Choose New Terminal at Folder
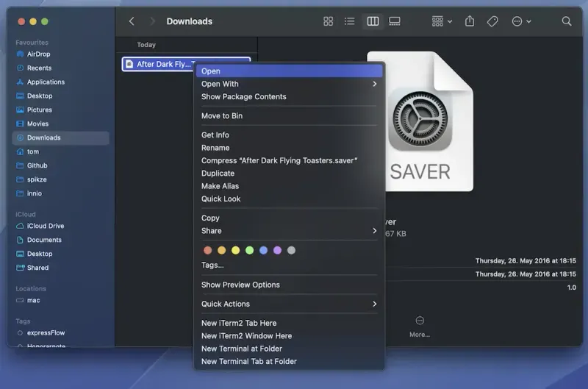This screenshot has height=389, width=588. tap(289, 348)
